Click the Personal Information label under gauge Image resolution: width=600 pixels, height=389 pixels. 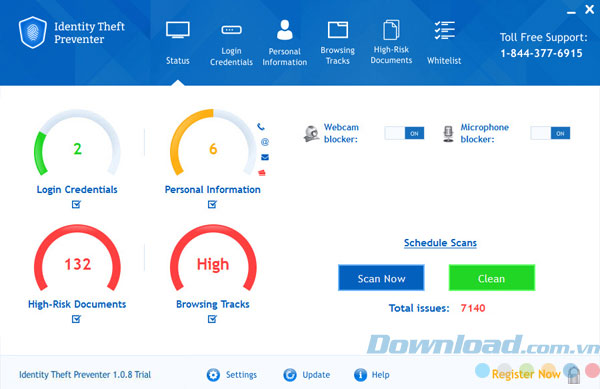tap(213, 190)
